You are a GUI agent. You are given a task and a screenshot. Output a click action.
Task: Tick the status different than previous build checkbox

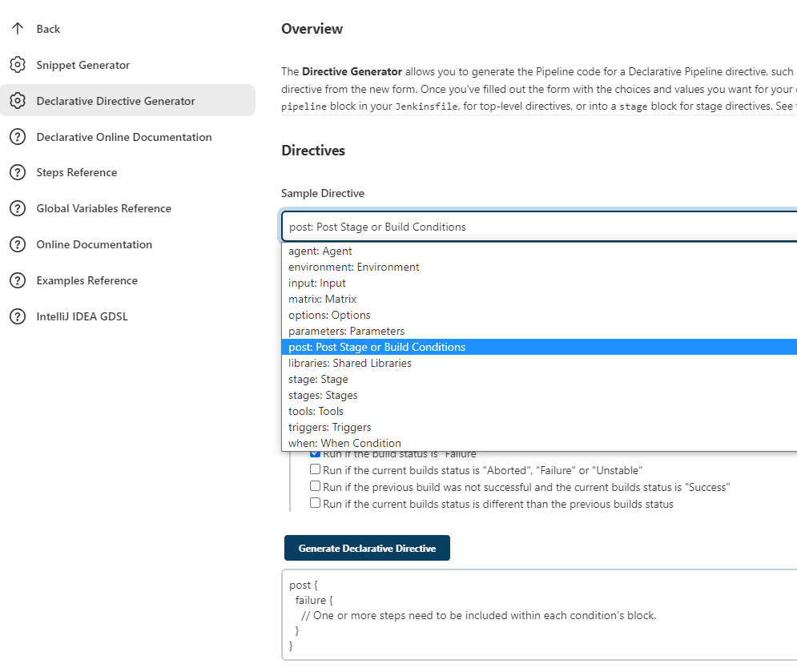[x=316, y=504]
